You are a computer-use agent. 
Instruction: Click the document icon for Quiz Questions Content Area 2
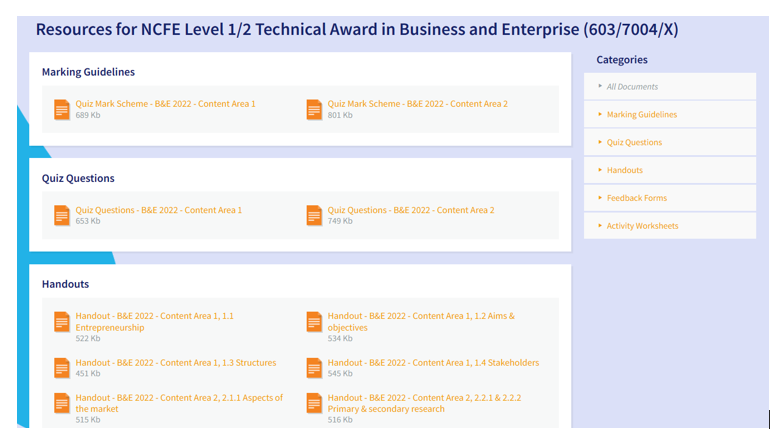pos(314,215)
